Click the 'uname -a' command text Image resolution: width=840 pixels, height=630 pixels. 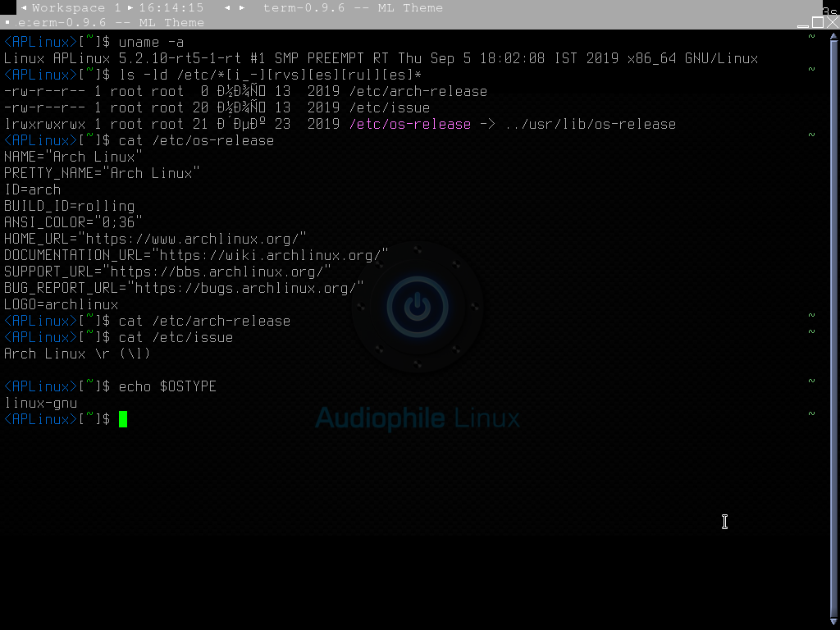[x=151, y=42]
